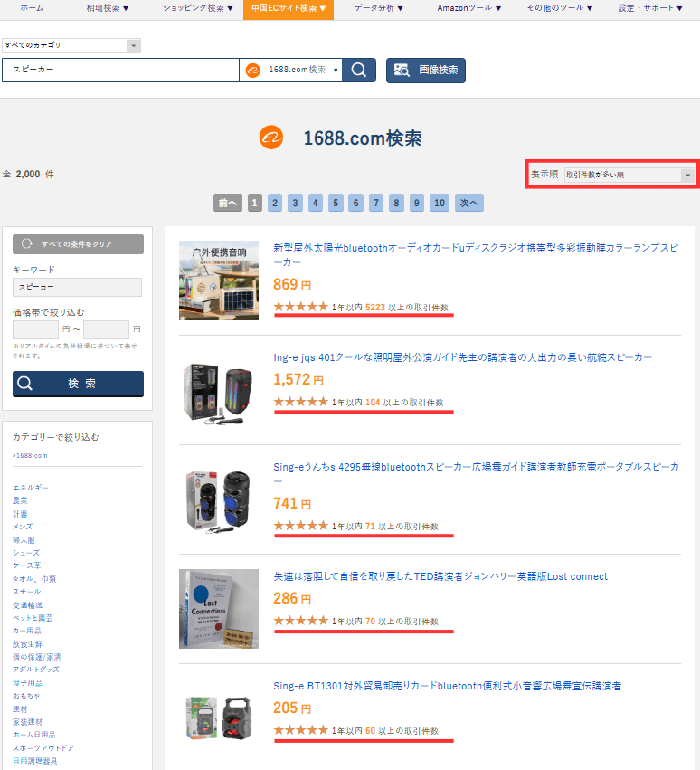700x770 pixels.
Task: Filter by 婦人服 category
Action: [x=24, y=539]
